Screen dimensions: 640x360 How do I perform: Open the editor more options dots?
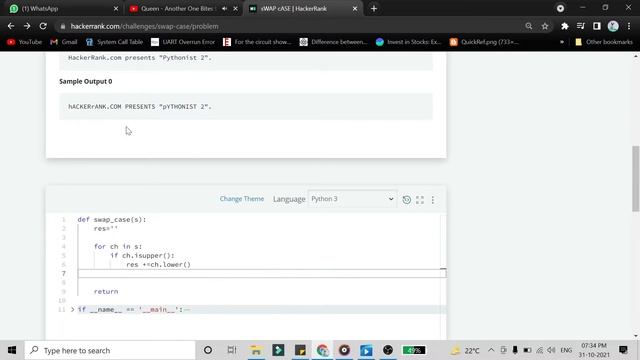point(433,200)
